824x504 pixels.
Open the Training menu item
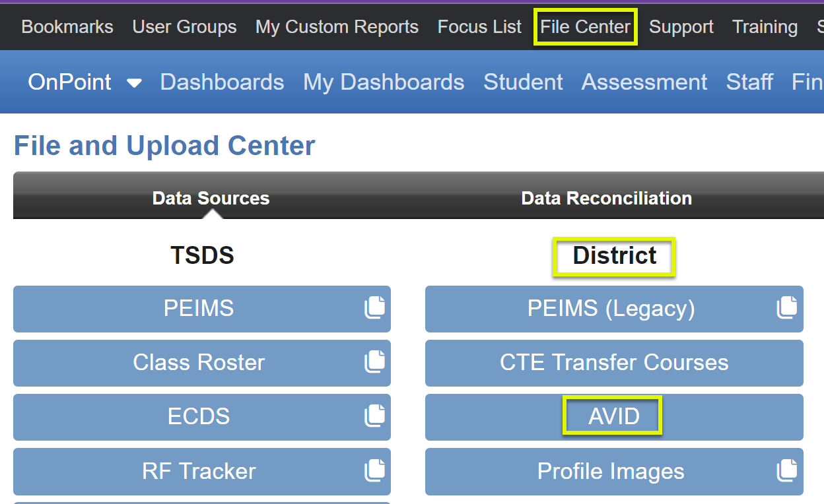point(765,26)
